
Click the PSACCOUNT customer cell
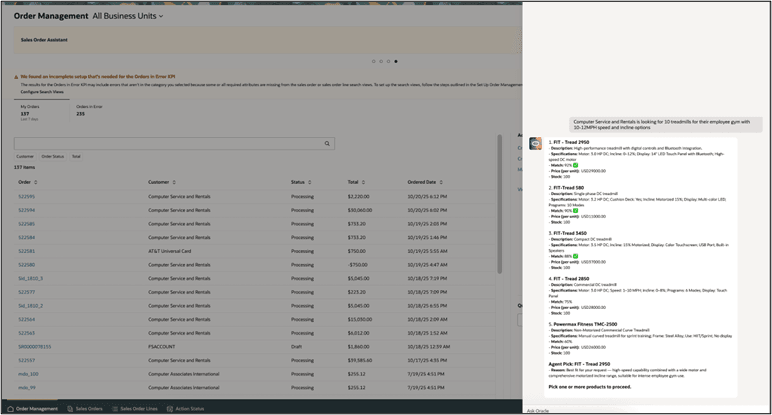pyautogui.click(x=161, y=347)
